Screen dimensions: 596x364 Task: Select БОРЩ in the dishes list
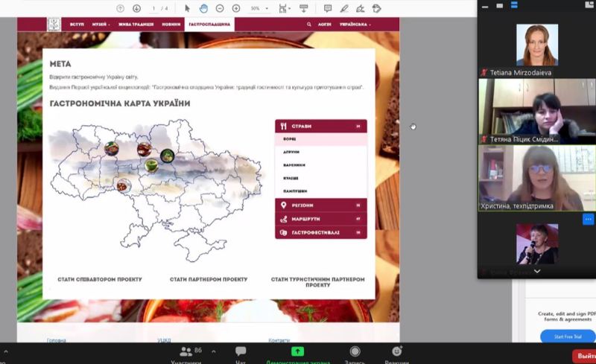coord(321,139)
